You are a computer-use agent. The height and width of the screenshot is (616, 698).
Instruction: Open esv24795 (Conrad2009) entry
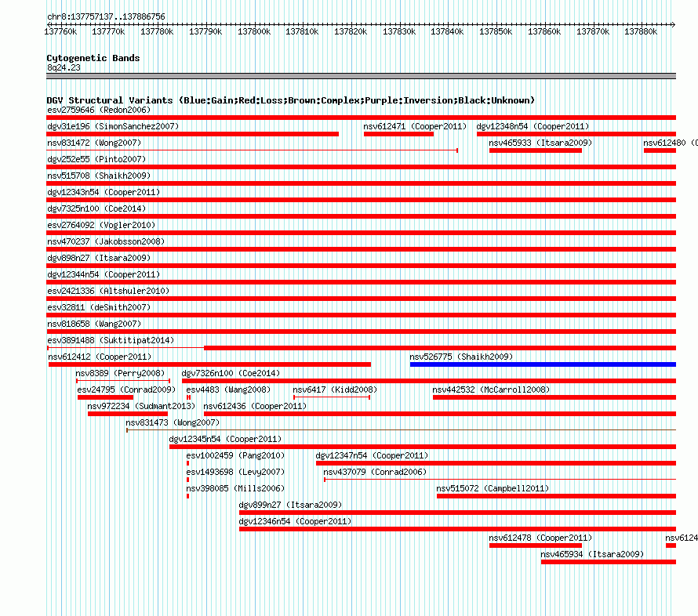tap(126, 390)
